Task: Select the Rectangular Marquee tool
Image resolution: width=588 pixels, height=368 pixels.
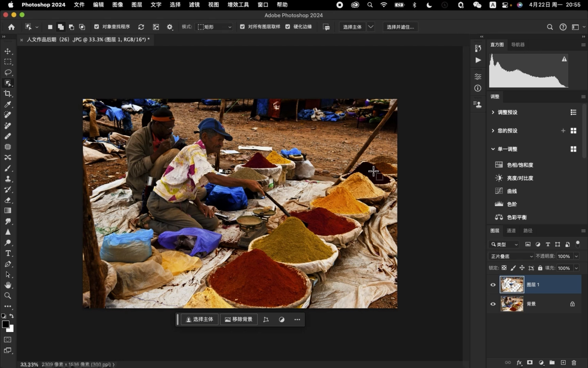Action: pos(7,62)
